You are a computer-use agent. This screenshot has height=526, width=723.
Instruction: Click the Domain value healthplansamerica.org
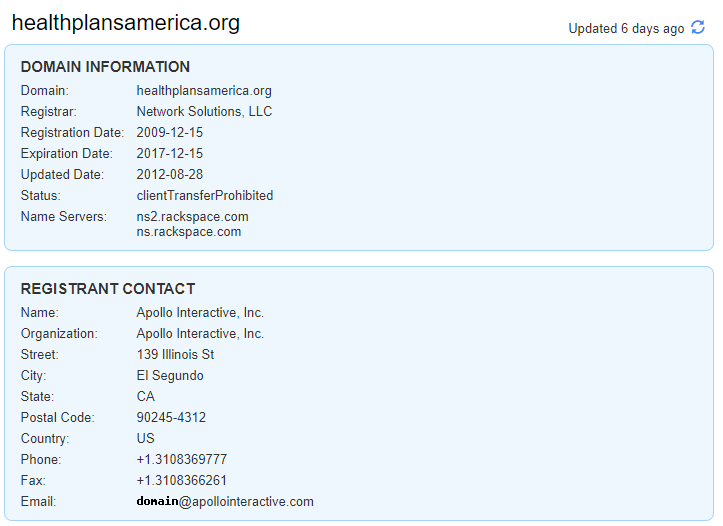[204, 91]
